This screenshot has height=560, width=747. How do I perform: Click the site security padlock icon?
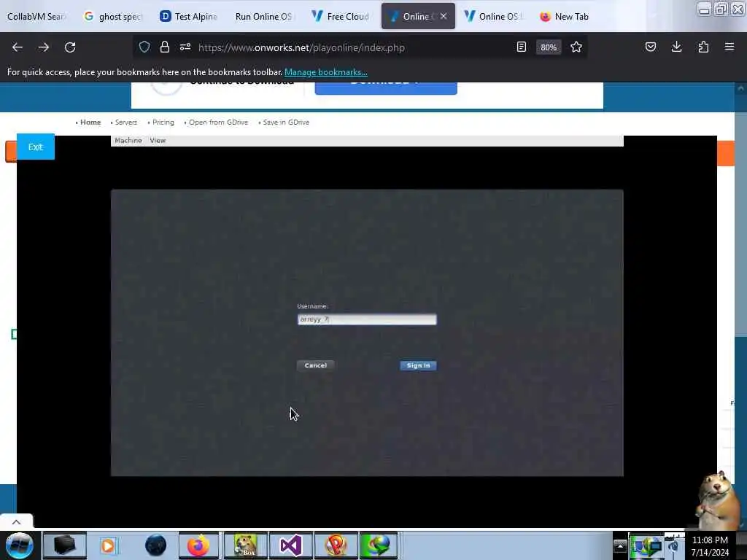[x=164, y=47]
